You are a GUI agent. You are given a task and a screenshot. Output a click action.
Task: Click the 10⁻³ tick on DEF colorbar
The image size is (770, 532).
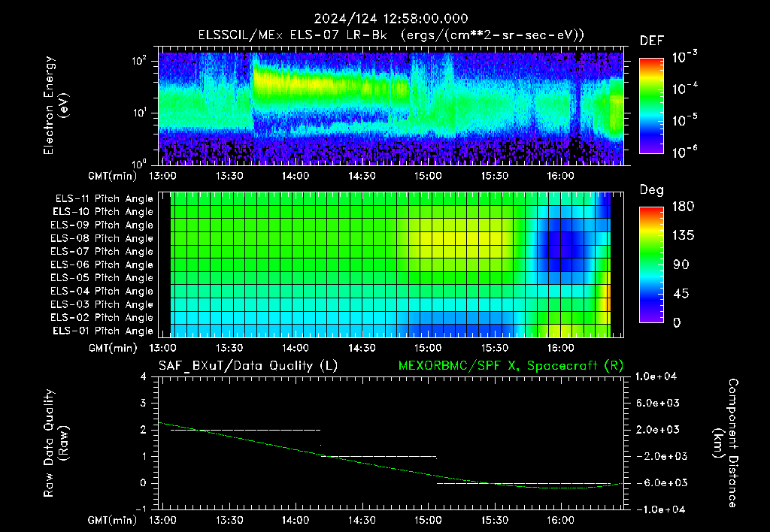tap(684, 57)
